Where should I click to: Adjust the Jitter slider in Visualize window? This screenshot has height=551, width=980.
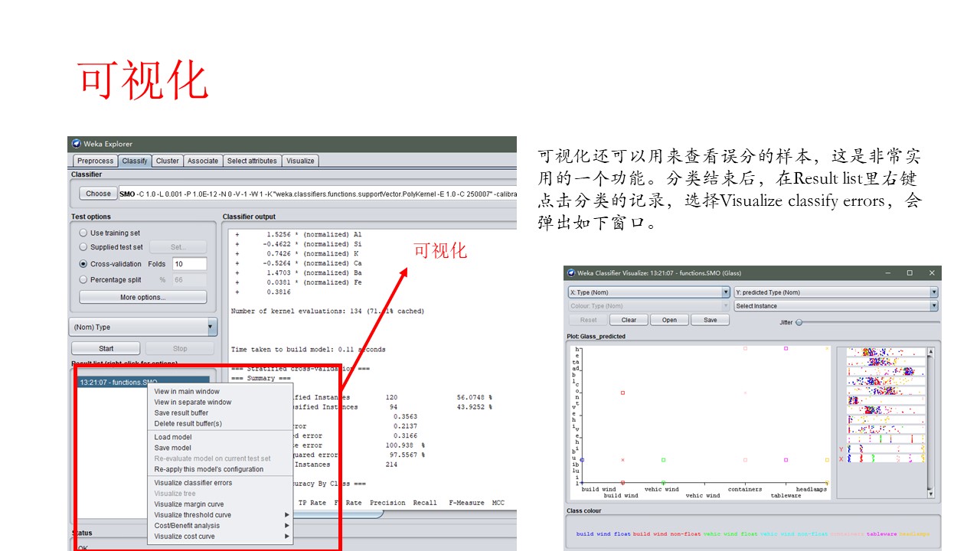point(799,322)
